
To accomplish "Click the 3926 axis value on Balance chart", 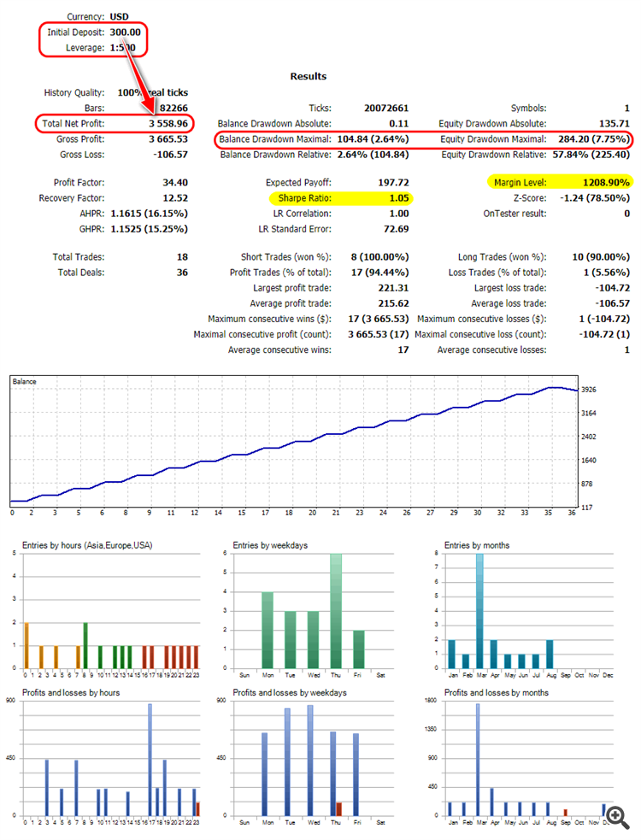I will click(x=589, y=390).
